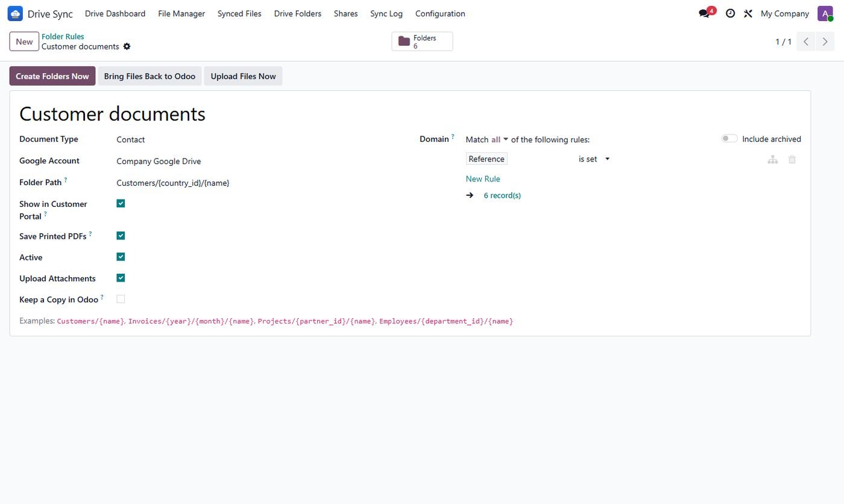844x504 pixels.
Task: Enable Keep a Copy in Odoo
Action: point(121,299)
